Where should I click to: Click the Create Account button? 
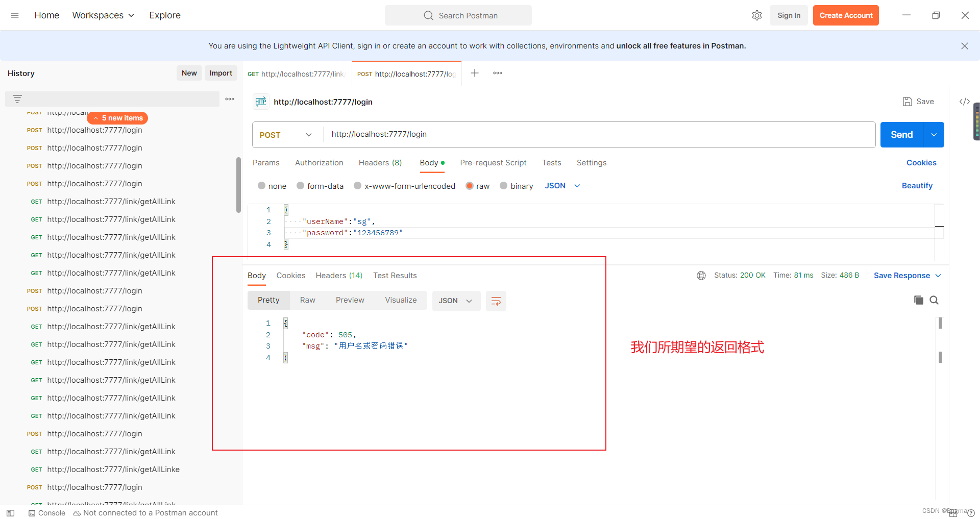(846, 15)
